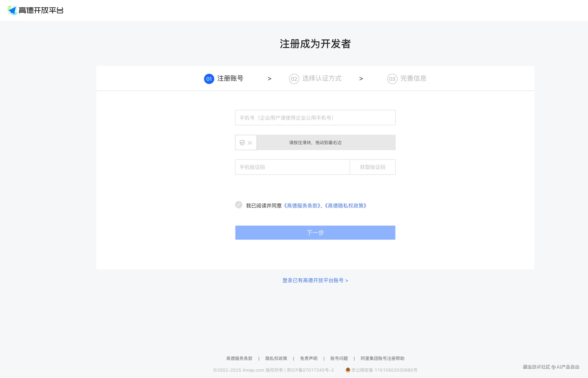
Task: Click the 获取验证码 button
Action: pyautogui.click(x=372, y=167)
